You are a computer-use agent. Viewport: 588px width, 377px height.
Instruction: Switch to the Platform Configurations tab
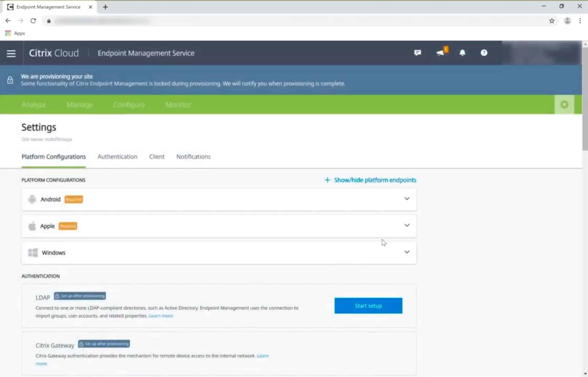pyautogui.click(x=54, y=157)
